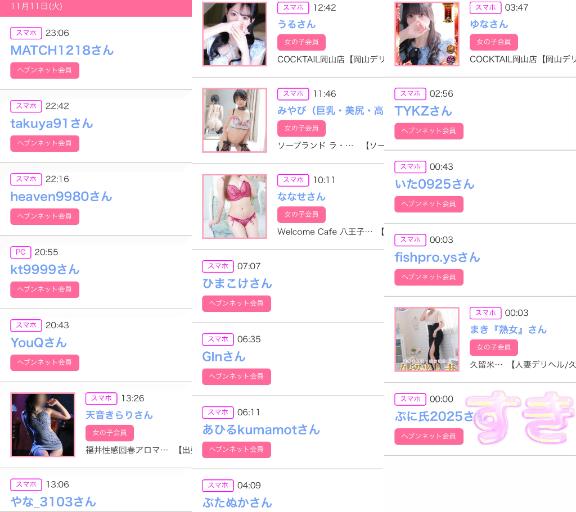Click Welcome Cafe 八王子 shop text
This screenshot has width=576, height=512.
click(x=325, y=232)
